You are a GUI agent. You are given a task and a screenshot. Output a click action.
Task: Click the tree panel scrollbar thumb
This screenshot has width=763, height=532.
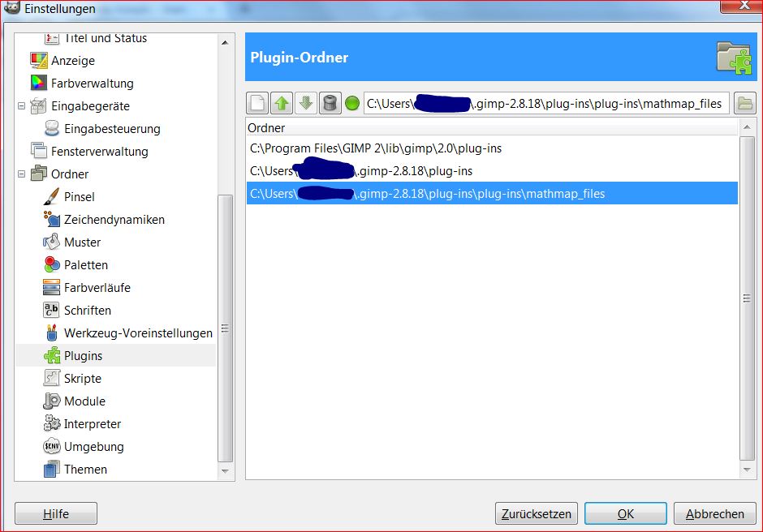click(x=225, y=328)
